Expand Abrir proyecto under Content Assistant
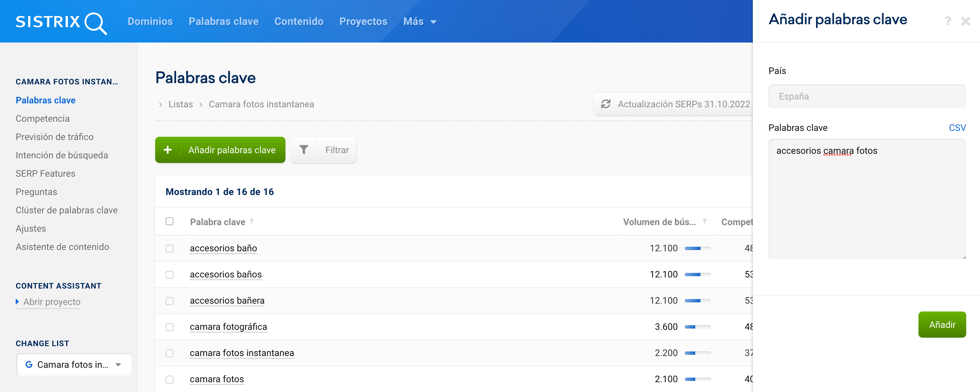 click(x=52, y=302)
